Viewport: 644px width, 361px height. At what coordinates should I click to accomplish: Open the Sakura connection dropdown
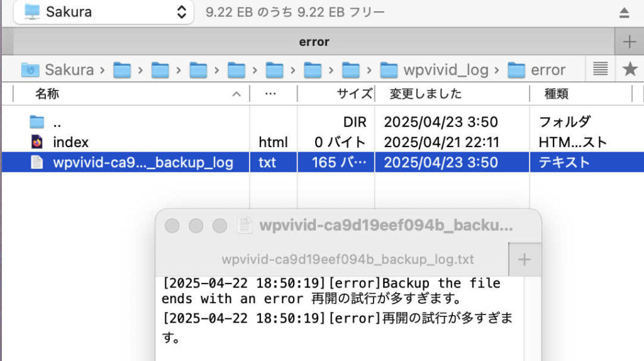(x=104, y=13)
